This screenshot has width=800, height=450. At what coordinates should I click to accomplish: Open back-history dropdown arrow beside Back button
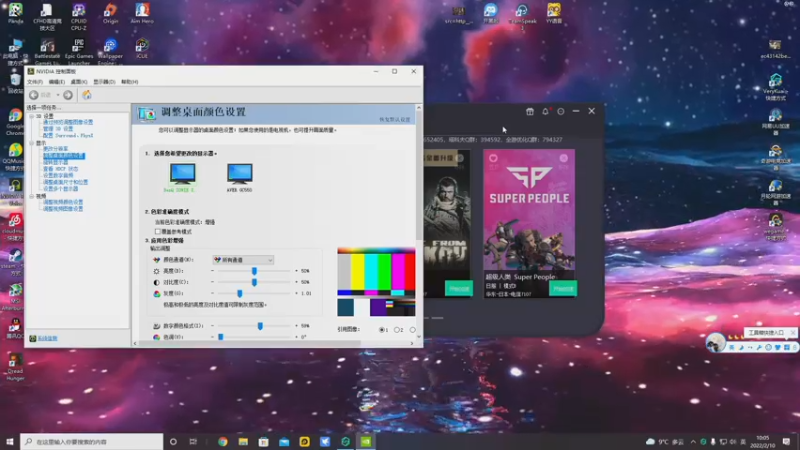click(58, 95)
